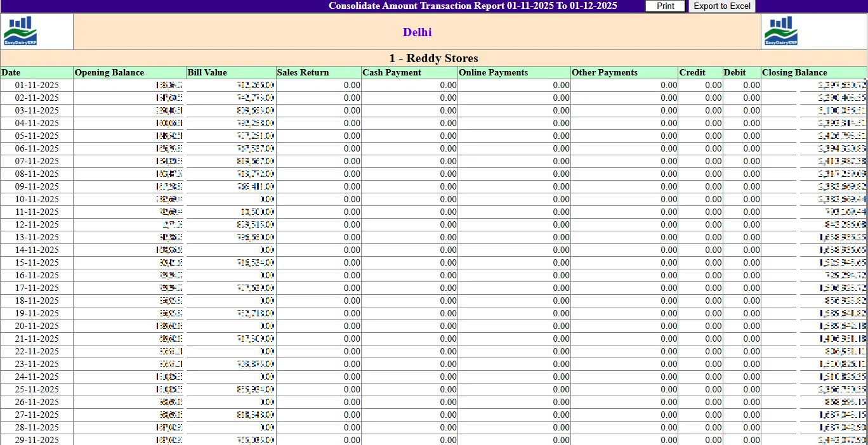The width and height of the screenshot is (868, 445).
Task: Select the date cell 26-11-2025
Action: click(x=37, y=402)
